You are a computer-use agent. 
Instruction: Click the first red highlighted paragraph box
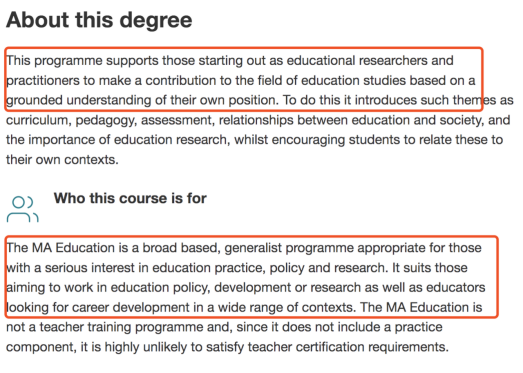click(244, 79)
